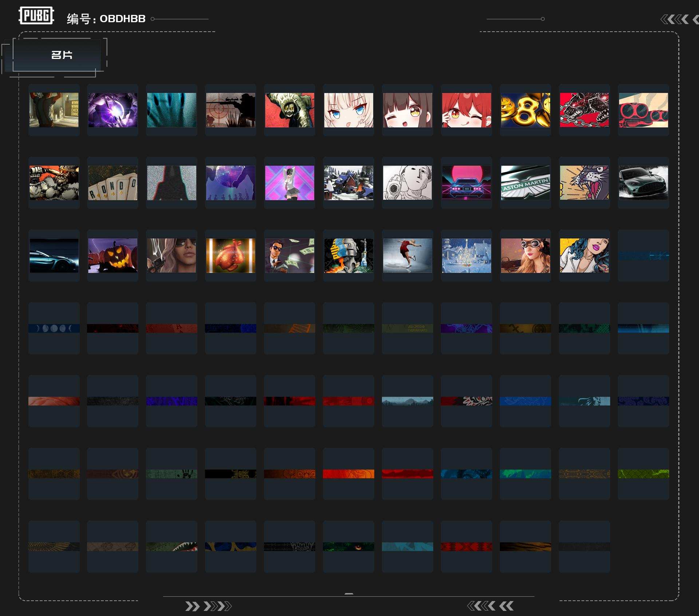Click the PUBG logo icon

[x=36, y=16]
